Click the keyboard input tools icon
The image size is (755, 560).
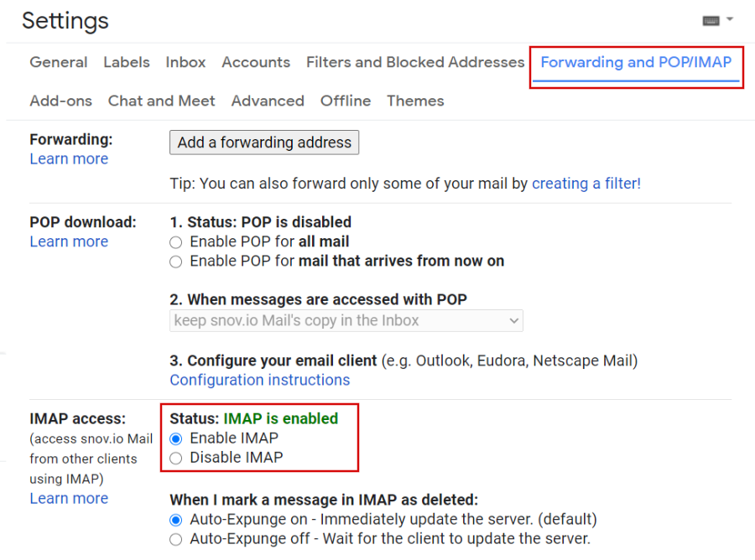[711, 21]
